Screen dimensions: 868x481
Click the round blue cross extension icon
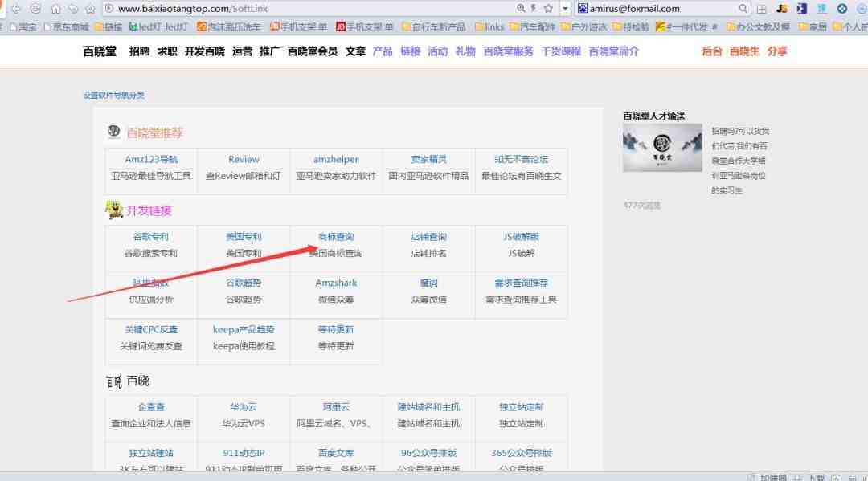[842, 8]
